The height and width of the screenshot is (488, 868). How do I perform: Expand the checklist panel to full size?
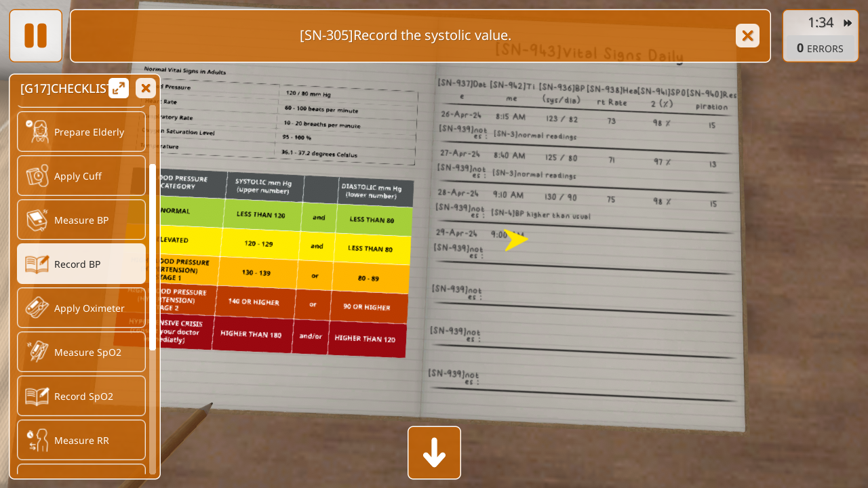[119, 88]
